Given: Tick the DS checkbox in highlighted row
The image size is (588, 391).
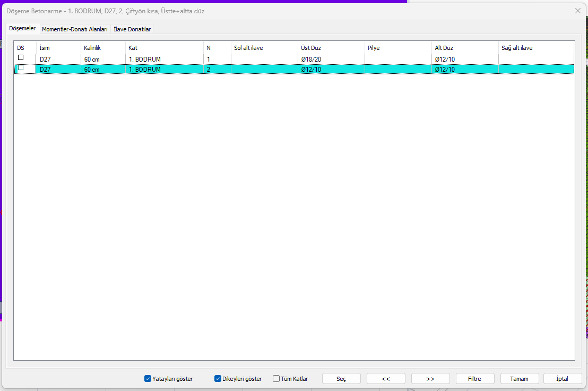Looking at the screenshot, I should click(x=21, y=68).
